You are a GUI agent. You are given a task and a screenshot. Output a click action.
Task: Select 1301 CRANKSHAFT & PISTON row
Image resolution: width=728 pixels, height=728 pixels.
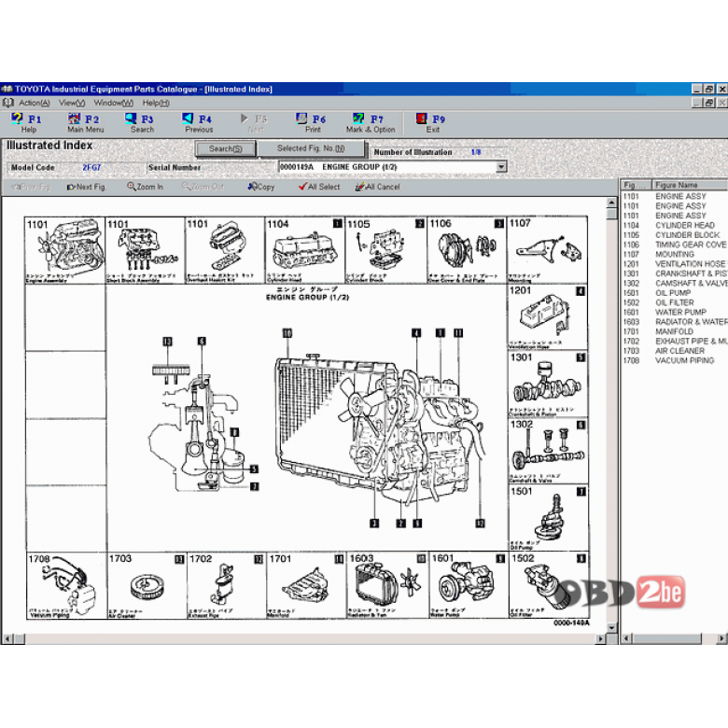tap(674, 273)
